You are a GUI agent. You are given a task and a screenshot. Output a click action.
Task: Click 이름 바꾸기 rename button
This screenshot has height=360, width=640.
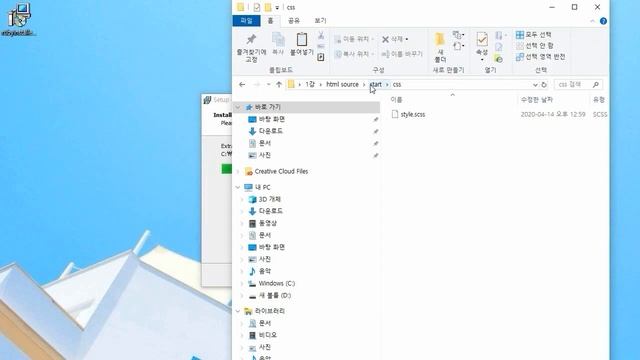(402, 54)
